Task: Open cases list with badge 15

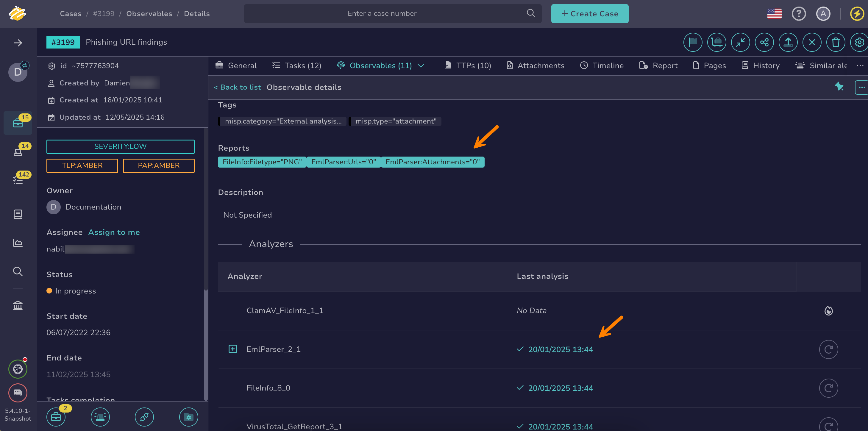Action: [18, 123]
